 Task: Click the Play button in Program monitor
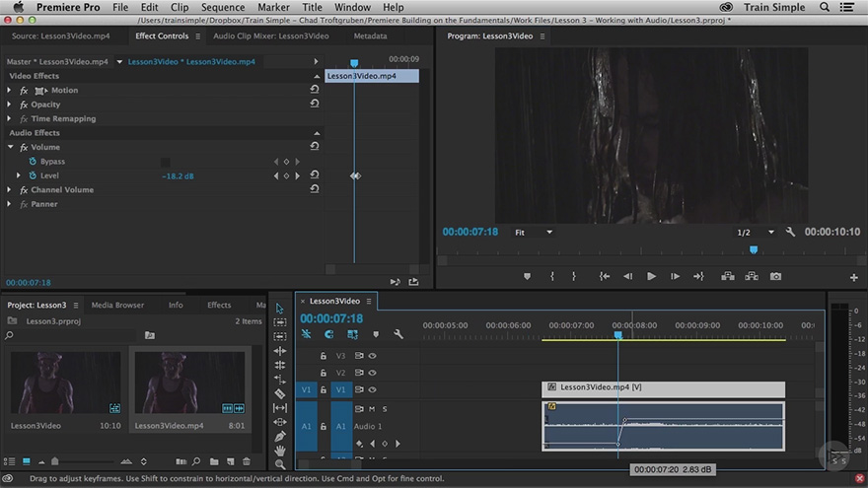[651, 276]
